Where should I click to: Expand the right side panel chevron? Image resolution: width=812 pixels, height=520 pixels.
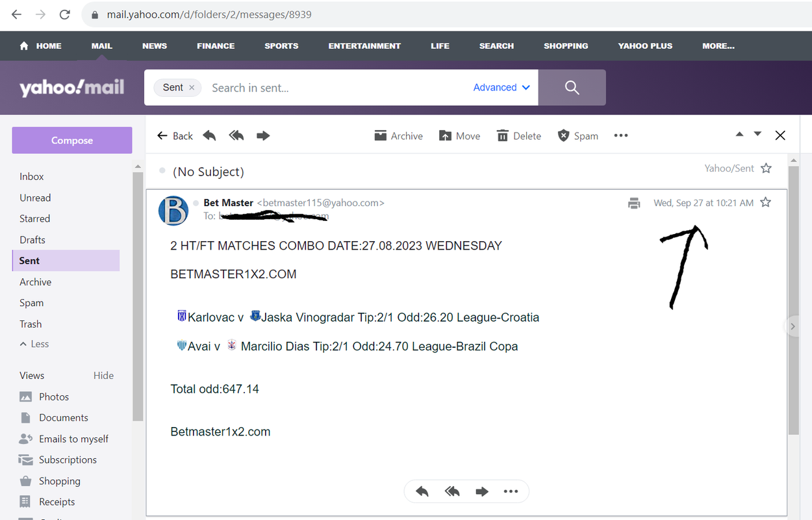(793, 326)
